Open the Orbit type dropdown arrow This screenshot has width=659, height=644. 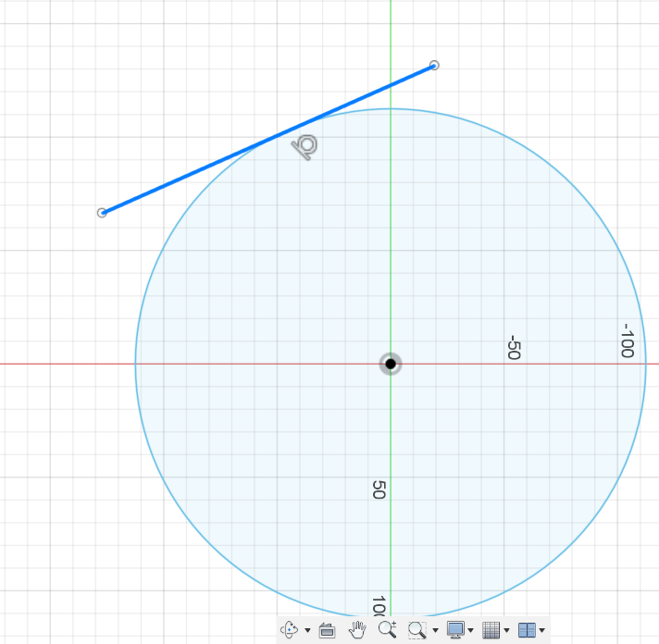click(307, 631)
